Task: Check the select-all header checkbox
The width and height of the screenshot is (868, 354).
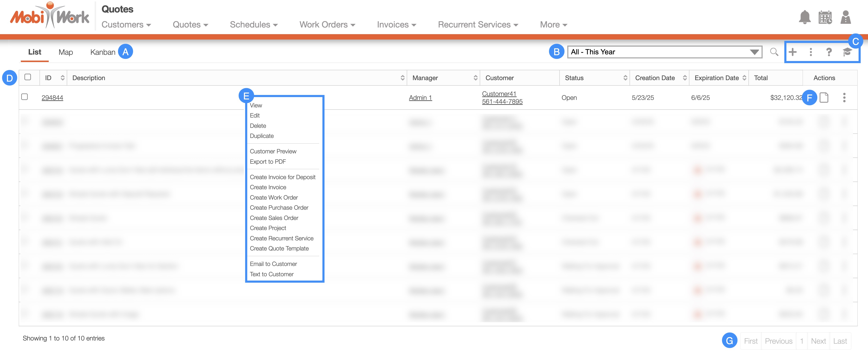Action: pos(28,77)
